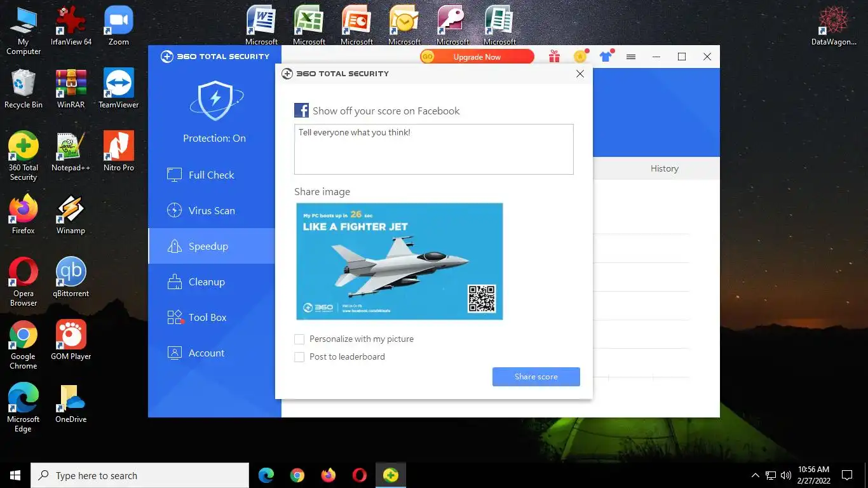Maximize the 360 Total Security window
868x488 pixels.
point(682,57)
